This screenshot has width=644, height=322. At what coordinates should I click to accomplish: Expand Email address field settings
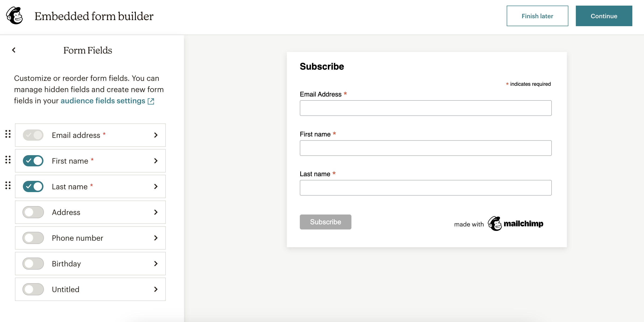pyautogui.click(x=156, y=135)
